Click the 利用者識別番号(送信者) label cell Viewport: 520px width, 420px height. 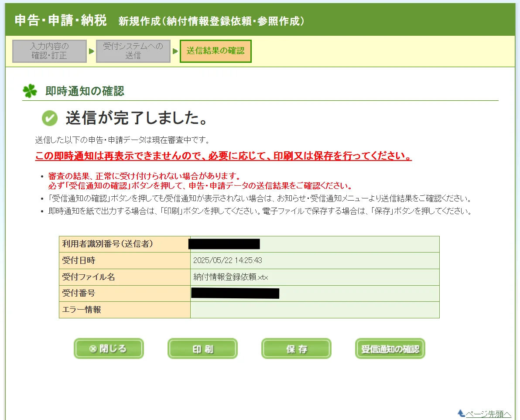click(125, 244)
